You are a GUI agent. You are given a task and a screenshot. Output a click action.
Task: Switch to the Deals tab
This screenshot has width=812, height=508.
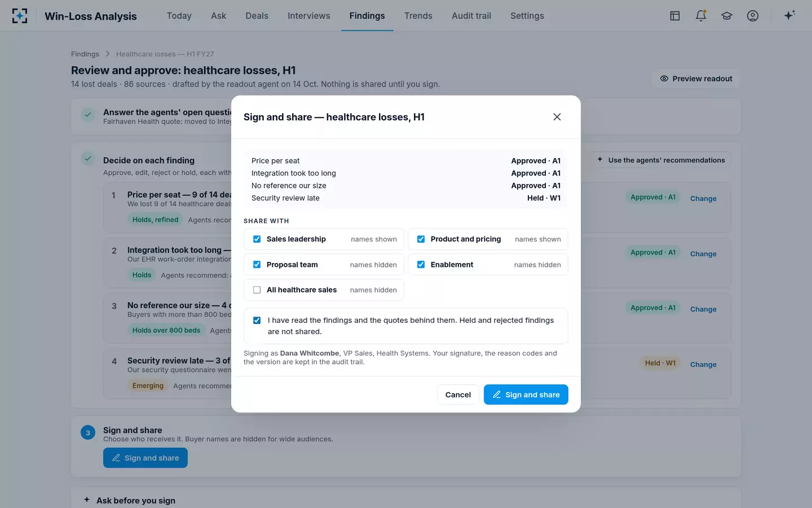click(x=257, y=16)
